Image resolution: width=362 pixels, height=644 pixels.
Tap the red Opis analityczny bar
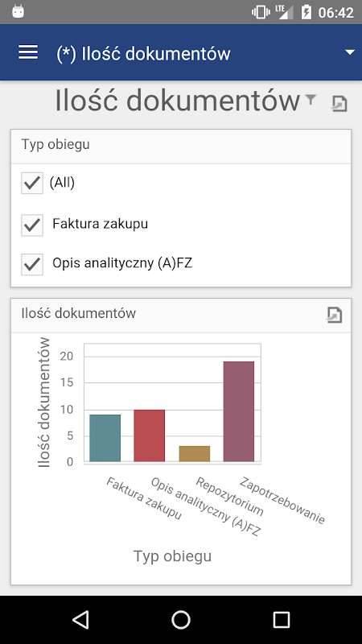pyautogui.click(x=150, y=436)
